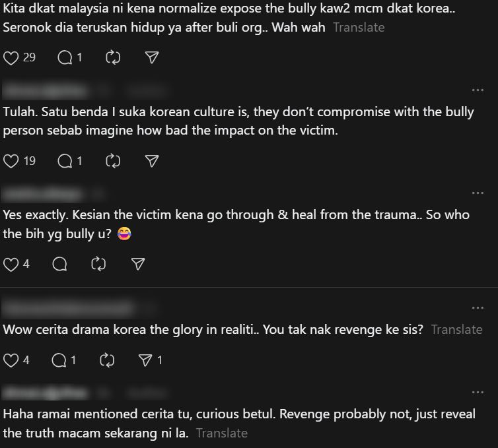Open more options for 'Wow cerita drama' comment
The image size is (498, 448).
[478, 308]
